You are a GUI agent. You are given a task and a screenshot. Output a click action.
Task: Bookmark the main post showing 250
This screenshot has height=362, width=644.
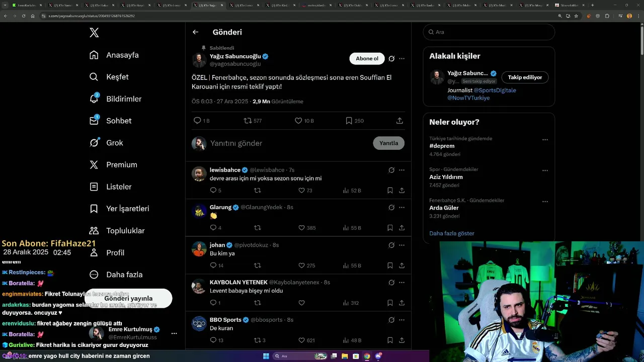(355, 121)
